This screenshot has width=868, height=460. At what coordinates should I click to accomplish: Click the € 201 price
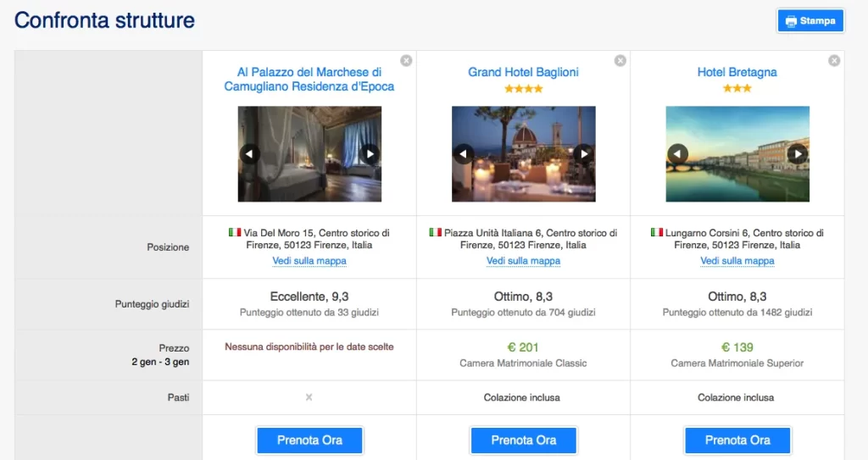point(523,347)
